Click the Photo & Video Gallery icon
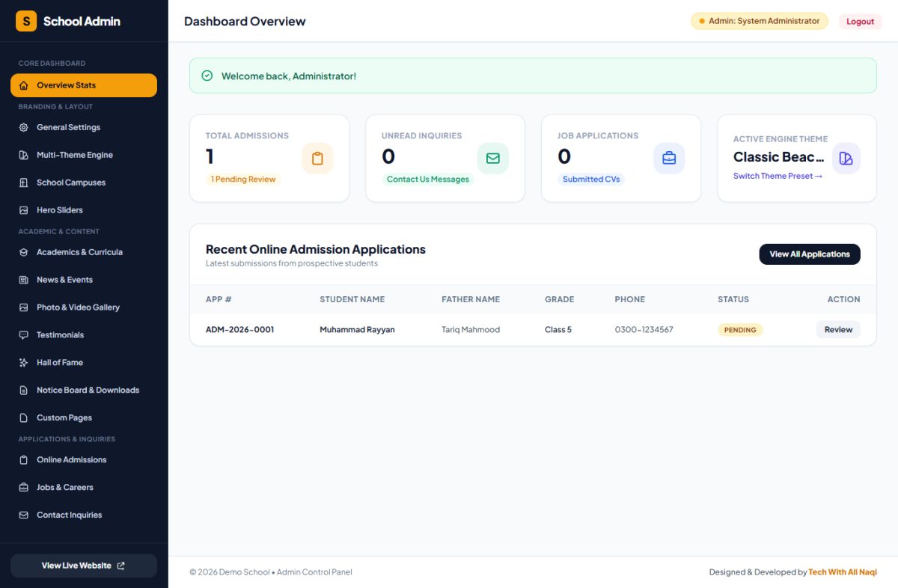The width and height of the screenshot is (898, 588). pyautogui.click(x=23, y=307)
